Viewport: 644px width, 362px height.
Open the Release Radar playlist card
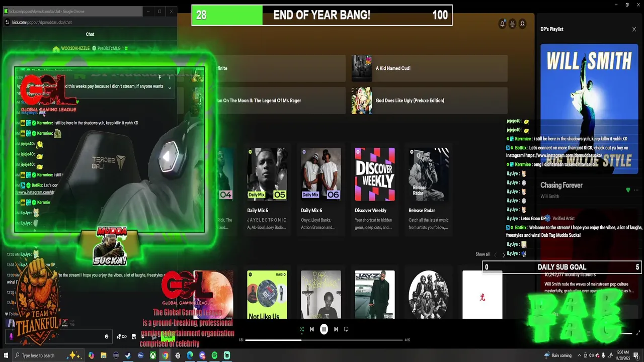[429, 189]
